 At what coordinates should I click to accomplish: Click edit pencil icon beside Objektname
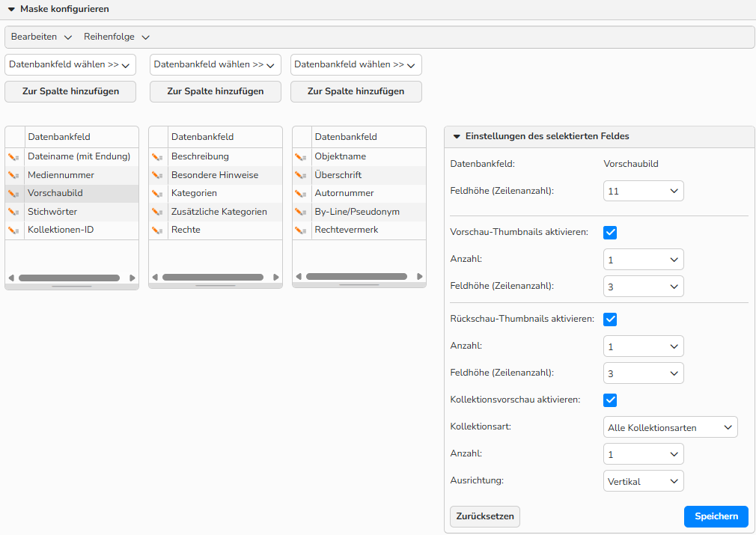(x=300, y=157)
